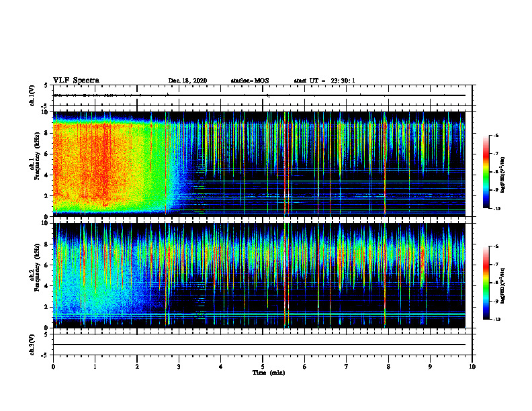
Task: Click the time axis tick label "4"
Action: 220,367
